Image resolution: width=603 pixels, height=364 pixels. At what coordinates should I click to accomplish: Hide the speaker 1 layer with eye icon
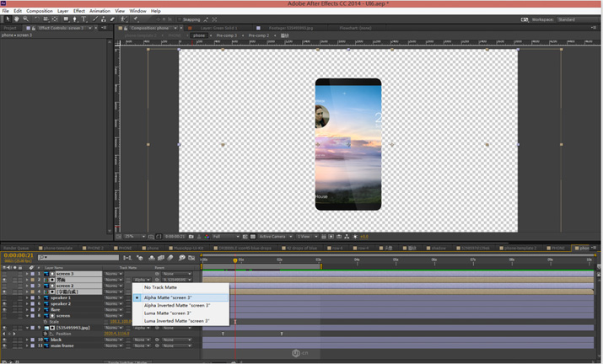tap(4, 298)
